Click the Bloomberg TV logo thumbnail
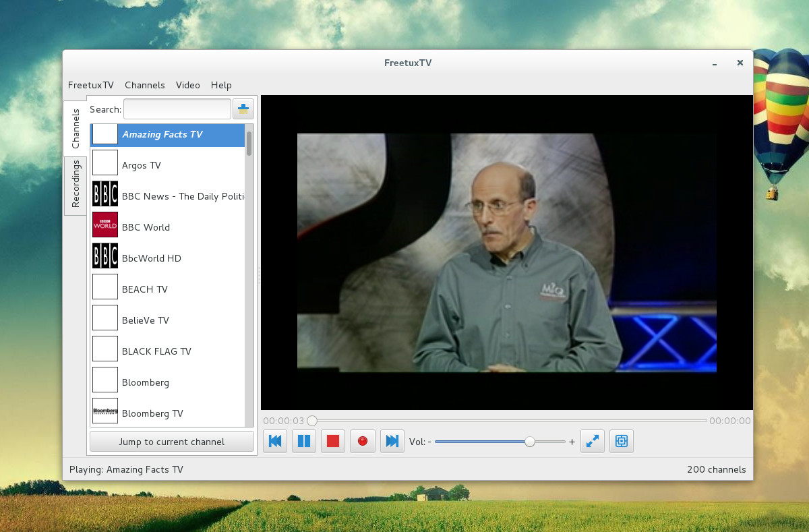Image resolution: width=809 pixels, height=532 pixels. 105,411
